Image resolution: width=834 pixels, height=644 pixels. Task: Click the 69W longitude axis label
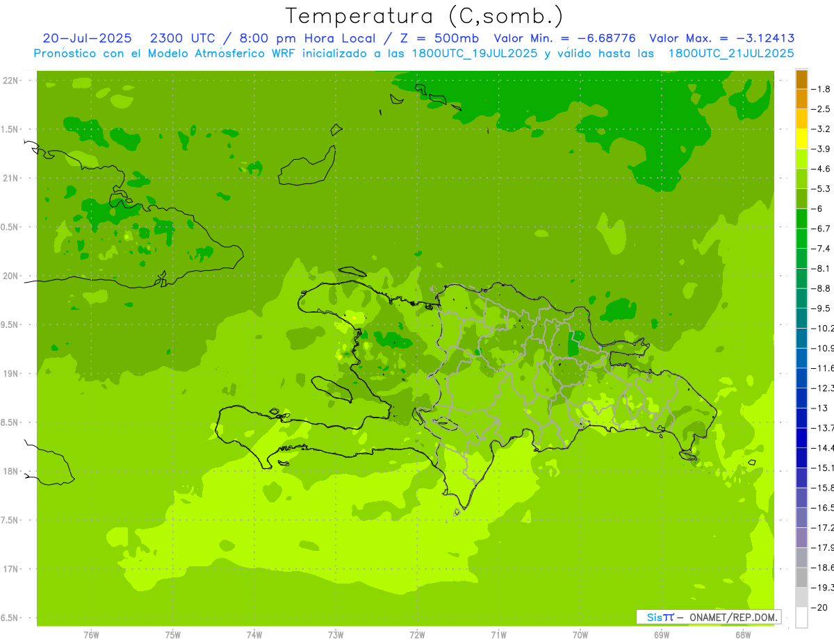662,635
